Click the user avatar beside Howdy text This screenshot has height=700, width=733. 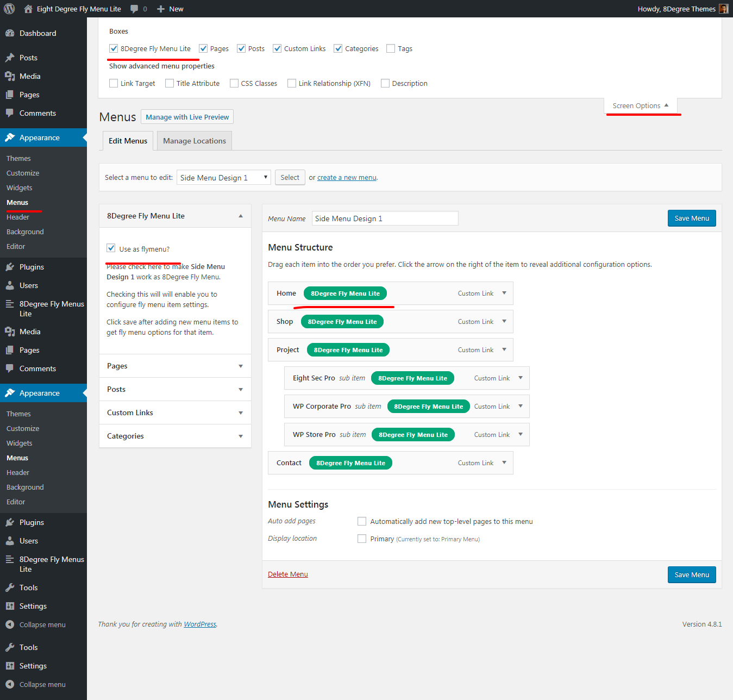pos(723,9)
